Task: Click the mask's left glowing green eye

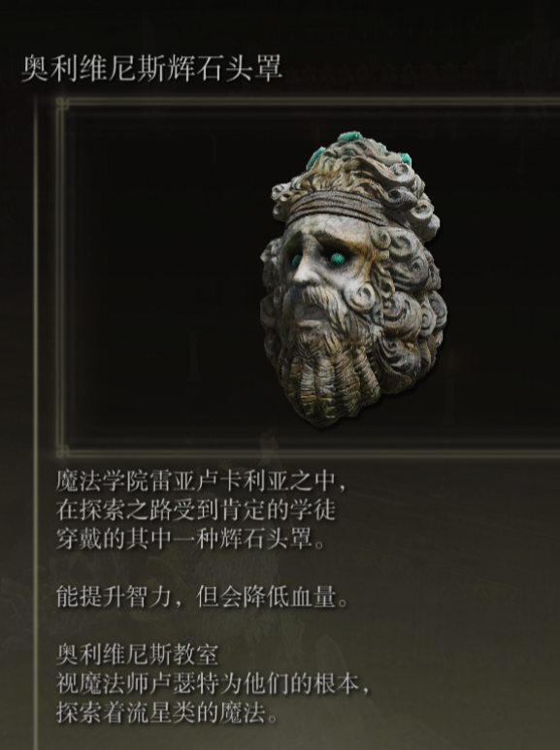Action: [296, 261]
